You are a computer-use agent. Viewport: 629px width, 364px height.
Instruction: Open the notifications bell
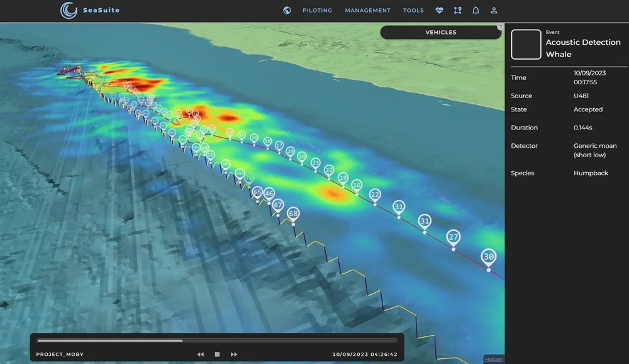click(x=476, y=11)
